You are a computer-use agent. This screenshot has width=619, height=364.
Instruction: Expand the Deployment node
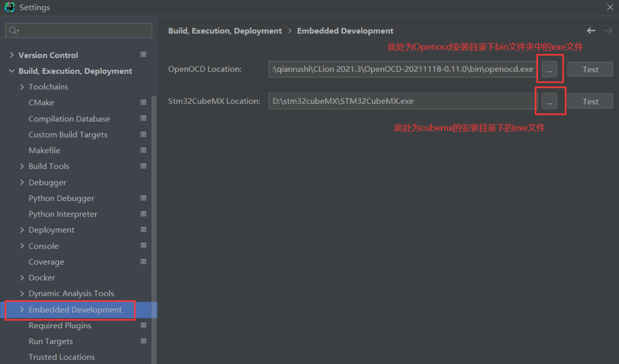click(x=22, y=230)
